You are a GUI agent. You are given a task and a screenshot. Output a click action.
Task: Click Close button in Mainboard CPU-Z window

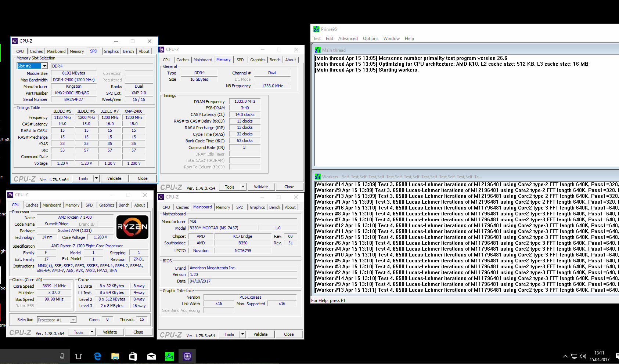(289, 334)
